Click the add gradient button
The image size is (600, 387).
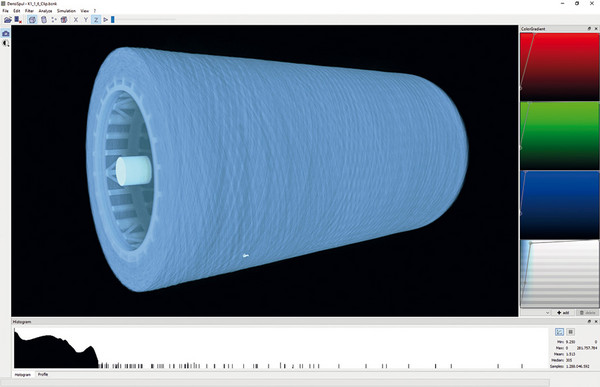pos(563,313)
